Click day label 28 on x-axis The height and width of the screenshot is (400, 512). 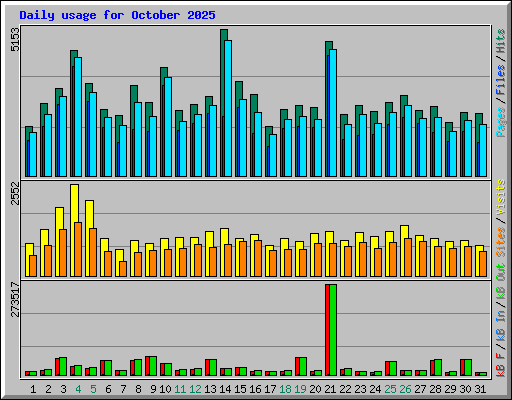tap(435, 389)
